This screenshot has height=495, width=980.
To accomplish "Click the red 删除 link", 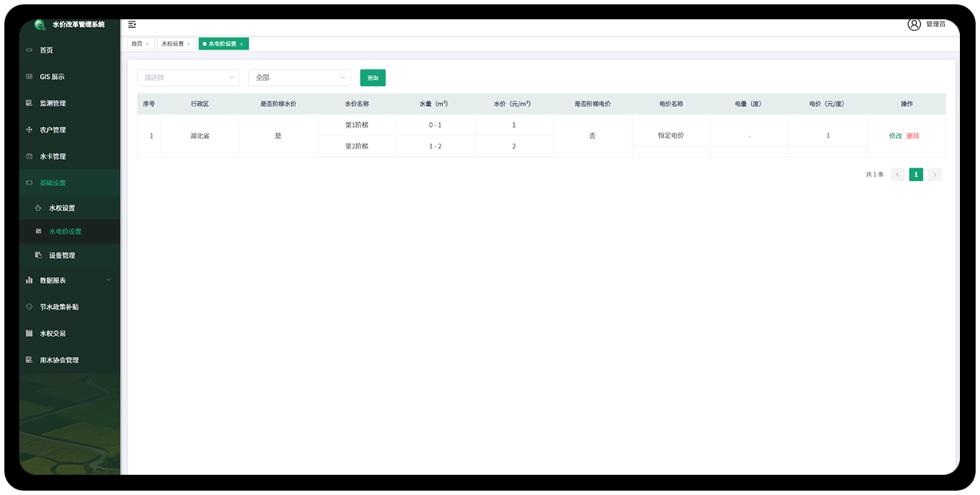I will coord(913,136).
